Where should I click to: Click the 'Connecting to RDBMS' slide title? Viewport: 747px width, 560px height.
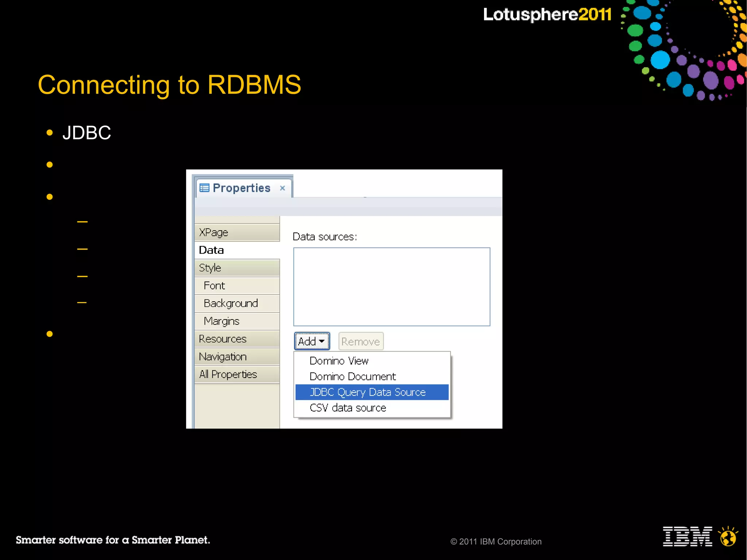click(170, 85)
